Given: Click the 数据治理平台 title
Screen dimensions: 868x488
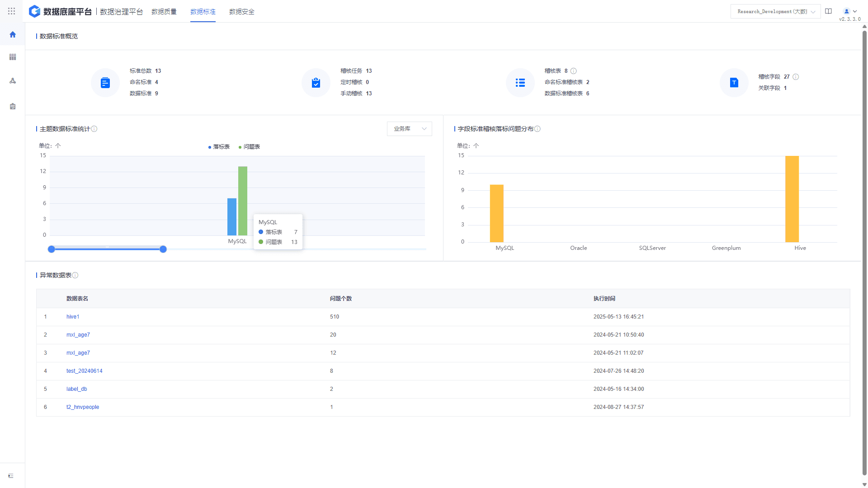Looking at the screenshot, I should [122, 12].
